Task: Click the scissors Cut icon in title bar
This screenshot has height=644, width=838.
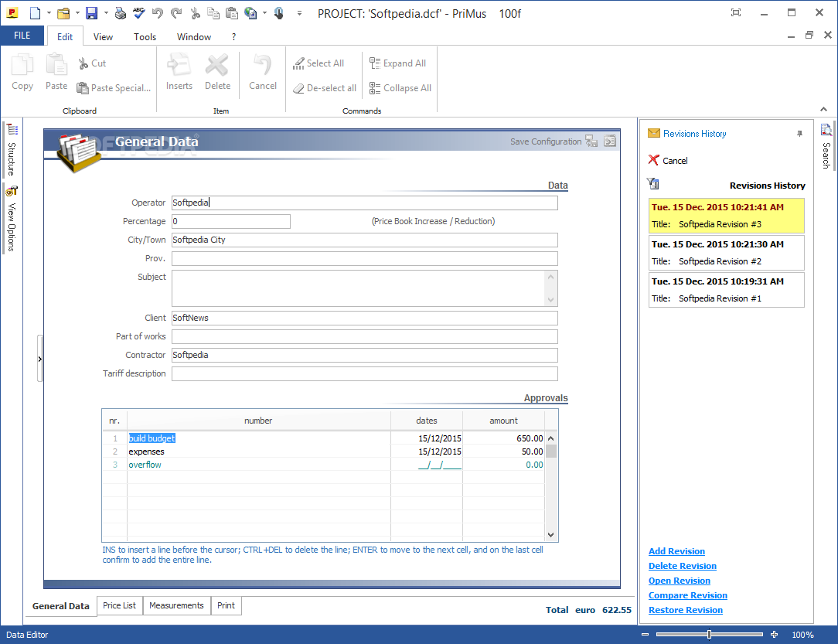Action: [x=195, y=13]
